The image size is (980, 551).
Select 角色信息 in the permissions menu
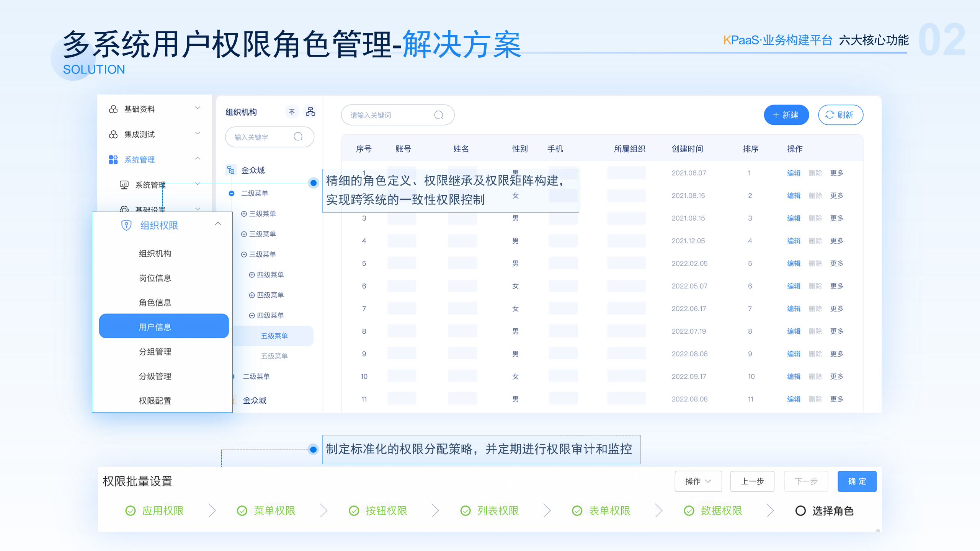click(155, 303)
